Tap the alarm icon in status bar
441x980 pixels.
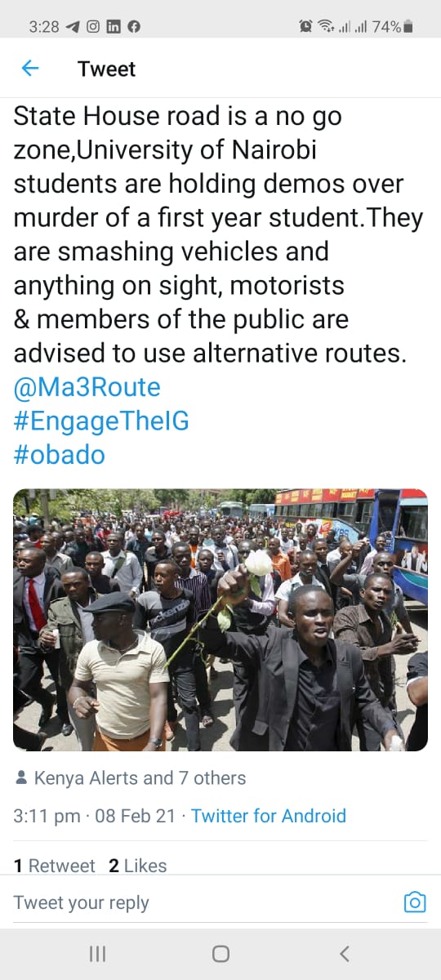[x=306, y=27]
